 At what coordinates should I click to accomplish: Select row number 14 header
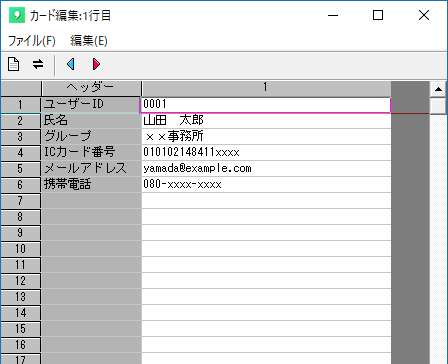(x=21, y=313)
